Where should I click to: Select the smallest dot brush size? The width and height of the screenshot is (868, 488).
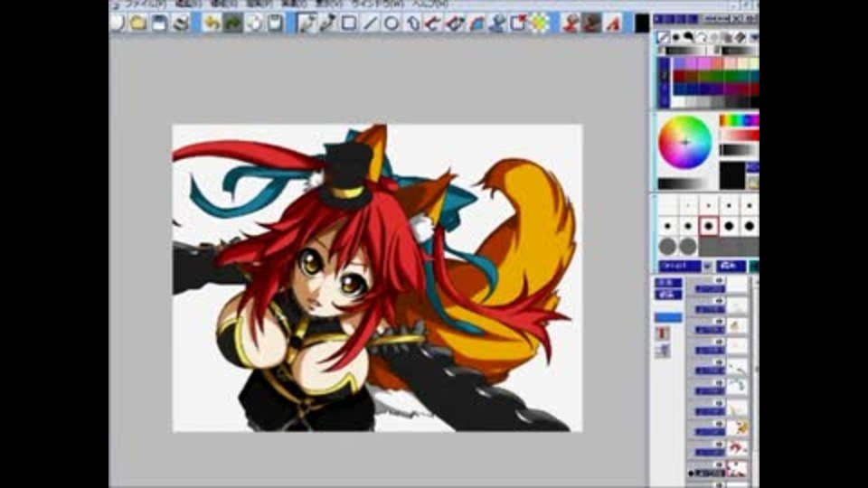688,206
